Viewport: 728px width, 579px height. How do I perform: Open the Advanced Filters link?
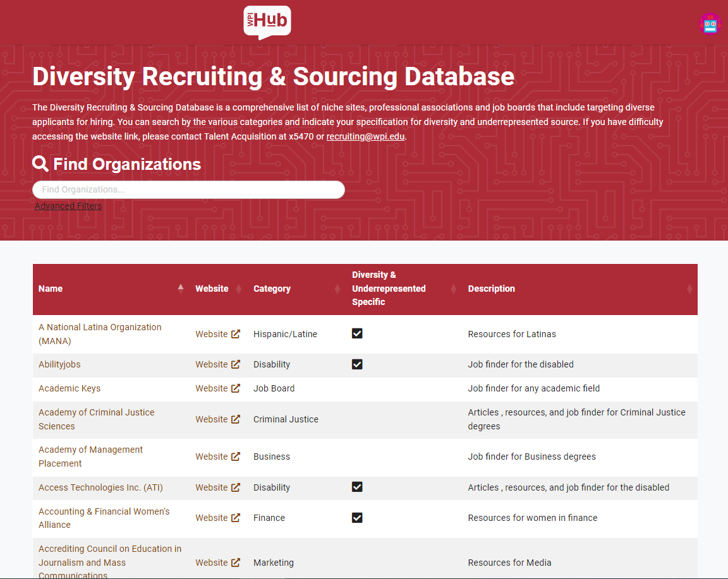tap(68, 206)
